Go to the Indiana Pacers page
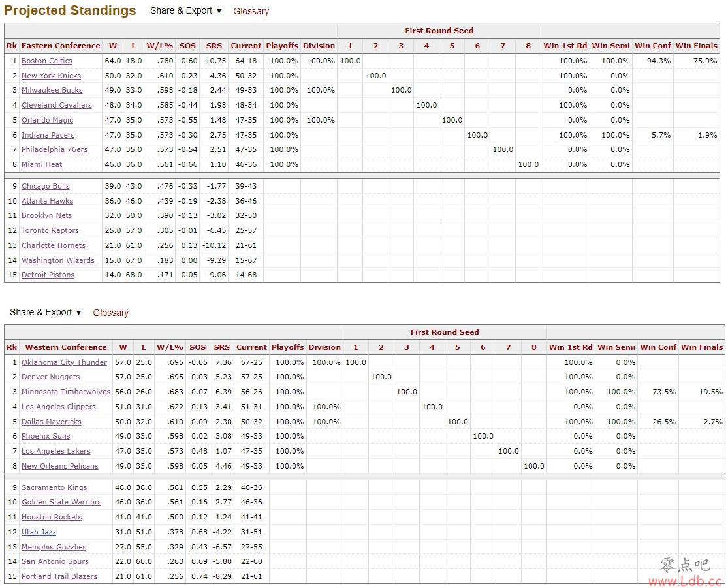Screen dimensions: 728x588 (x=48, y=135)
